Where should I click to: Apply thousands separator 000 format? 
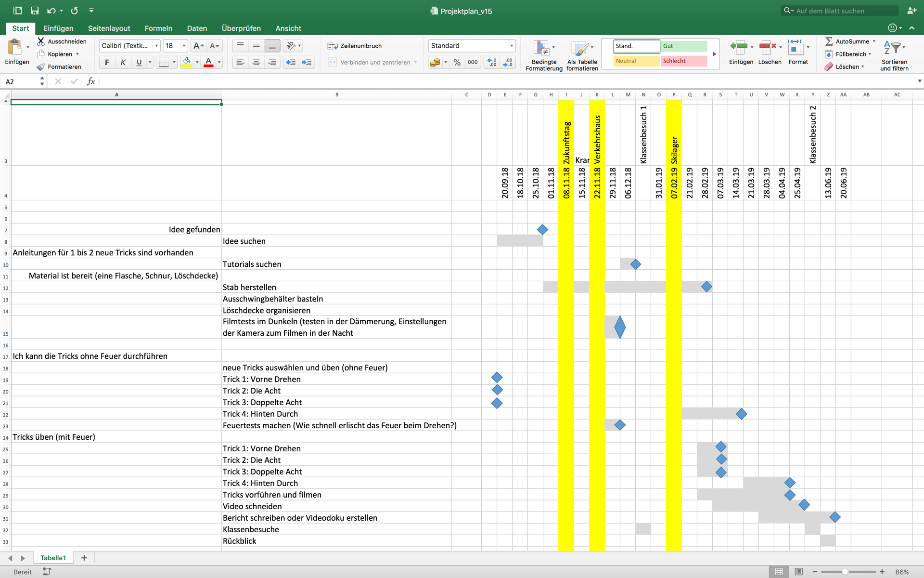tap(473, 62)
